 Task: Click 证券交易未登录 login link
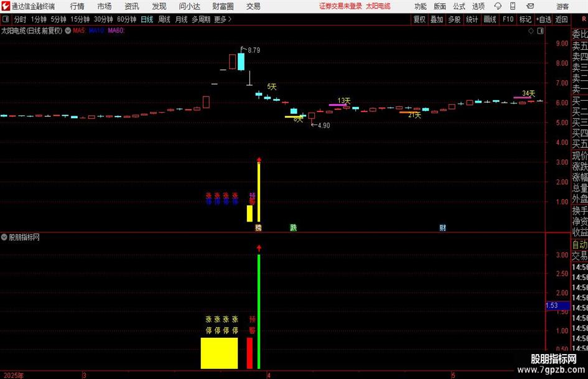point(340,6)
